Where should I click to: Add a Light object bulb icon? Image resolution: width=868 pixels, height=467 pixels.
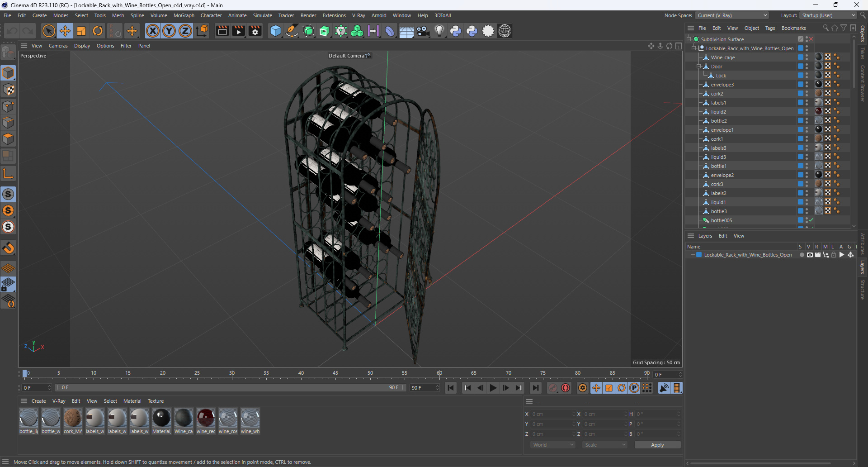click(439, 31)
